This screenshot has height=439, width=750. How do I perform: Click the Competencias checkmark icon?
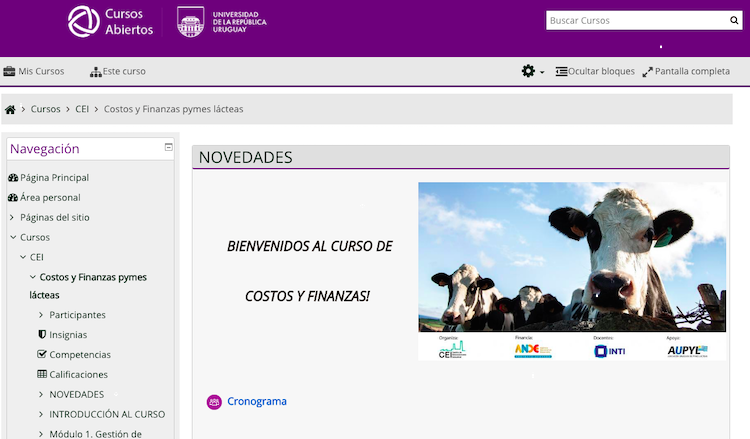(x=42, y=354)
